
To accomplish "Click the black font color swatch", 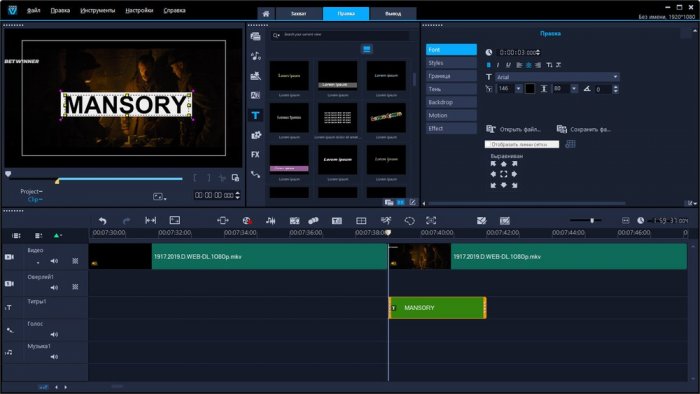I will [x=530, y=89].
